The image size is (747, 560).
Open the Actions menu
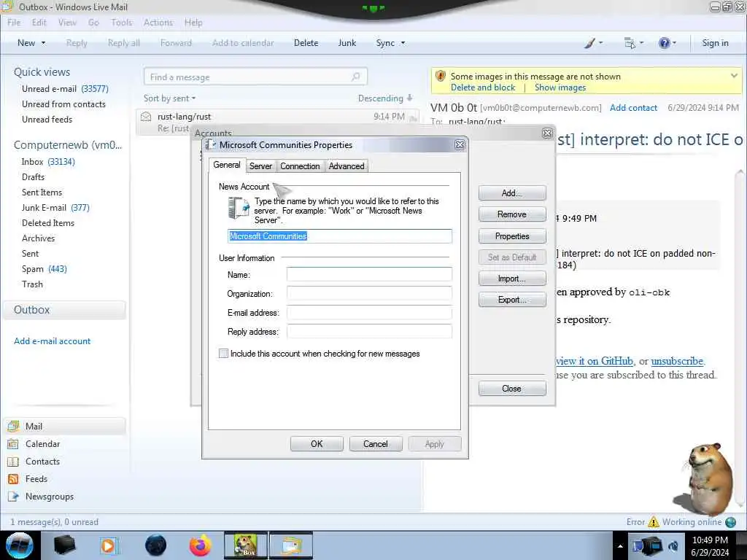pos(158,23)
